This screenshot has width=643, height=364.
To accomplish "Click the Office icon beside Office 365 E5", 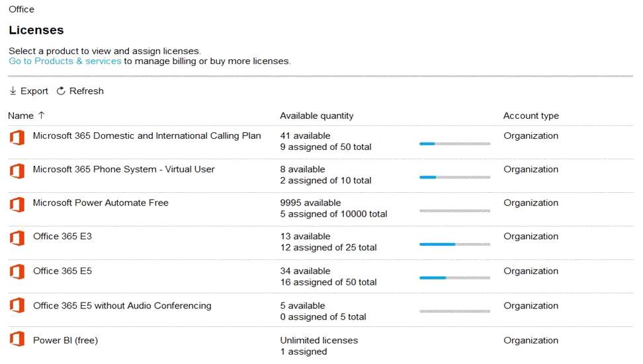I will click(17, 272).
